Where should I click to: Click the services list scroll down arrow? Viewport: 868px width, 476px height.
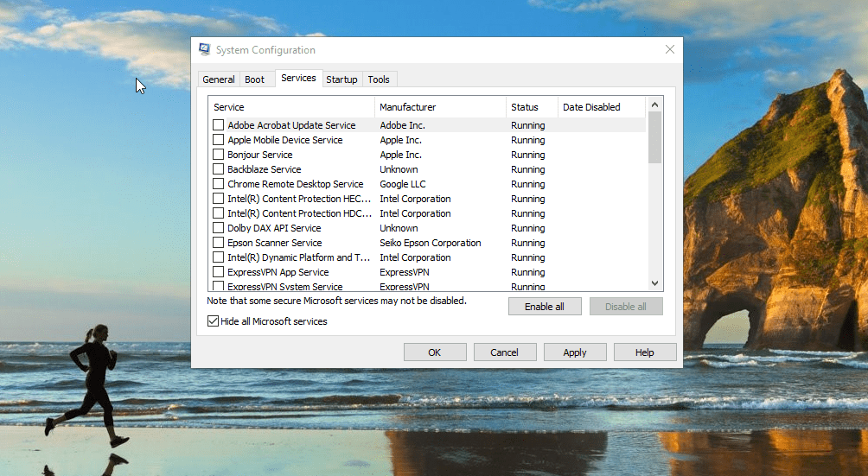654,283
